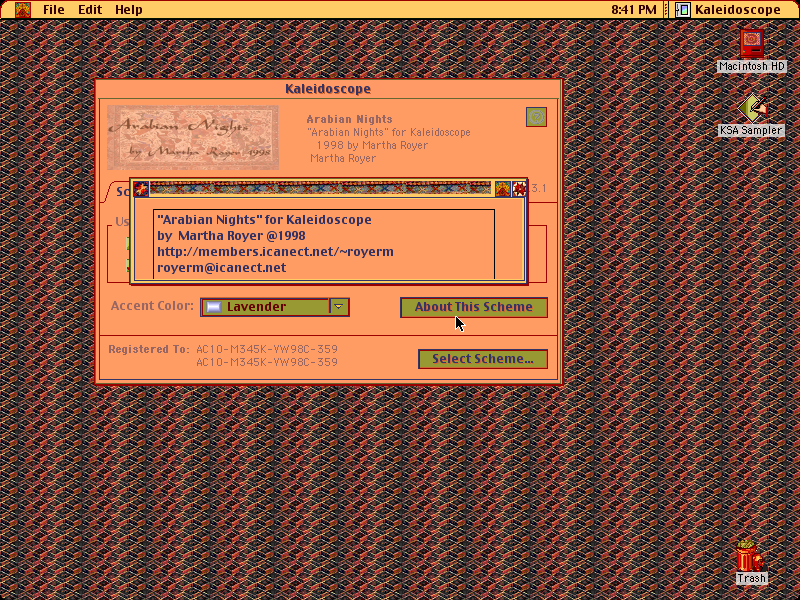The image size is (800, 600).
Task: Click the Kaleidoscope window title bar
Action: (328, 89)
